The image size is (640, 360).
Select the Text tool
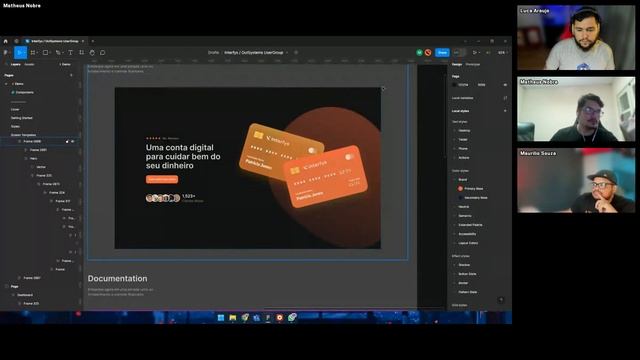pyautogui.click(x=70, y=53)
